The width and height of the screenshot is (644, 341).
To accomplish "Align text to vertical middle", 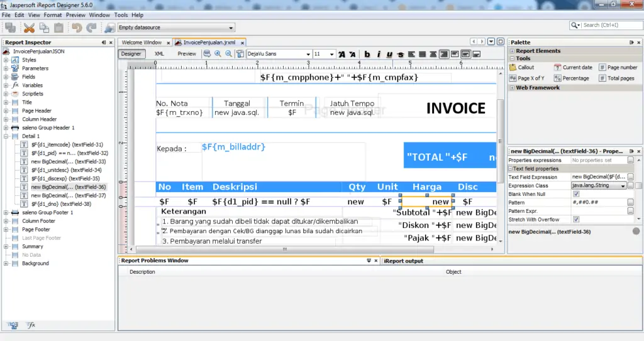I will (465, 54).
